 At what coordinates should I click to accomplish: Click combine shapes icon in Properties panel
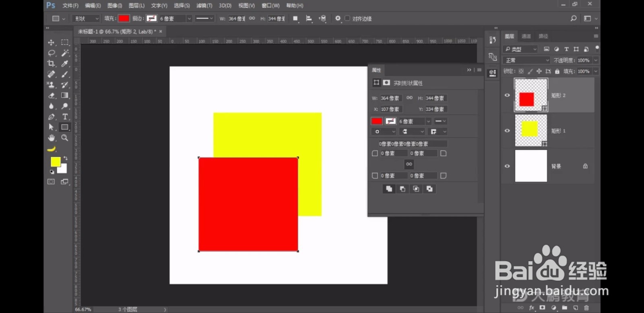(x=389, y=189)
